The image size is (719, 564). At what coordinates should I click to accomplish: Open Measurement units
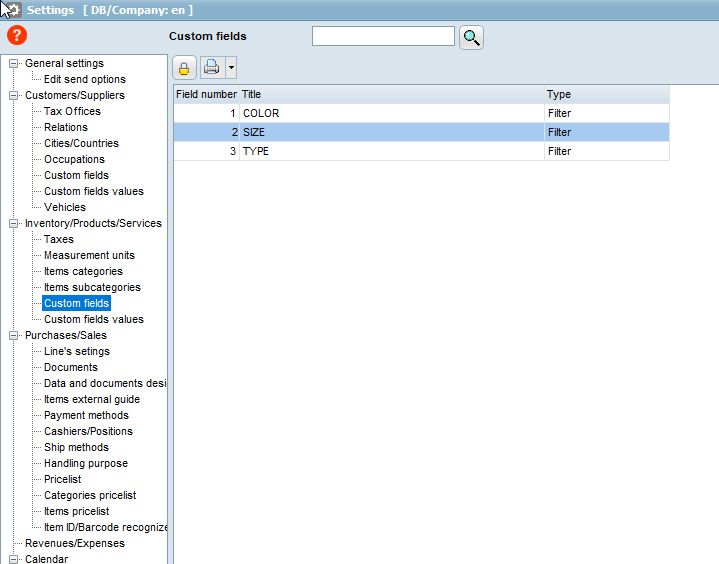pyautogui.click(x=89, y=255)
